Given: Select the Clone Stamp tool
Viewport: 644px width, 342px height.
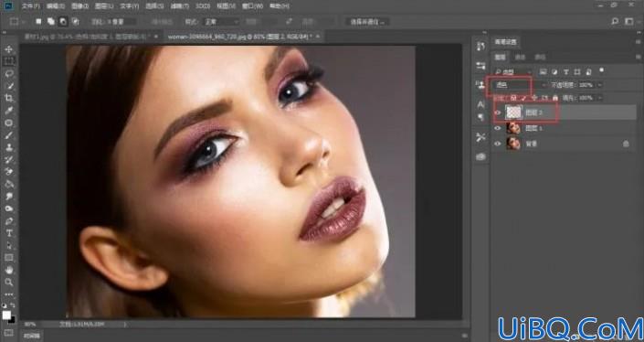Looking at the screenshot, I should [x=8, y=147].
